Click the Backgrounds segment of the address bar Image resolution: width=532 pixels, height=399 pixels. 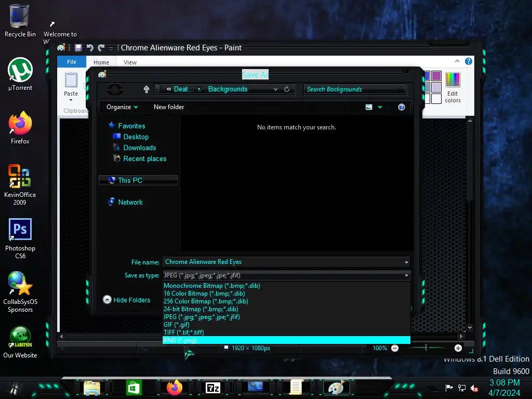228,89
